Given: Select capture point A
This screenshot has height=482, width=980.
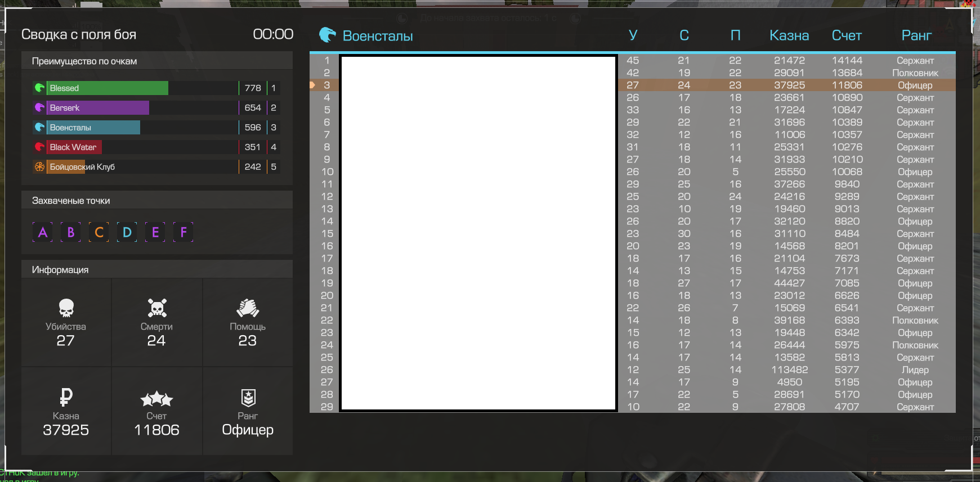Looking at the screenshot, I should (43, 232).
